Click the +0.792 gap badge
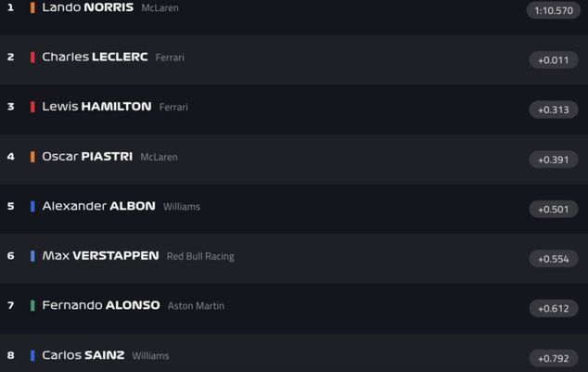This screenshot has height=372, width=588. click(554, 358)
